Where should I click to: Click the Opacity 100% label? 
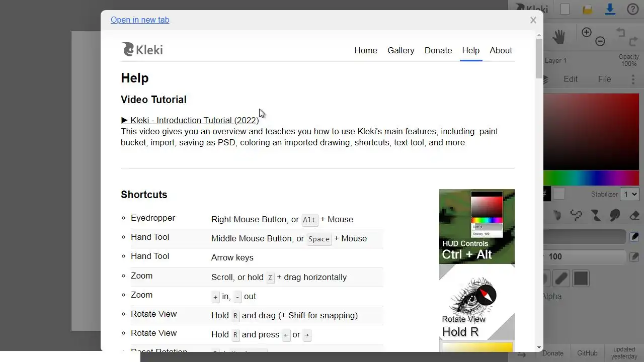click(629, 60)
